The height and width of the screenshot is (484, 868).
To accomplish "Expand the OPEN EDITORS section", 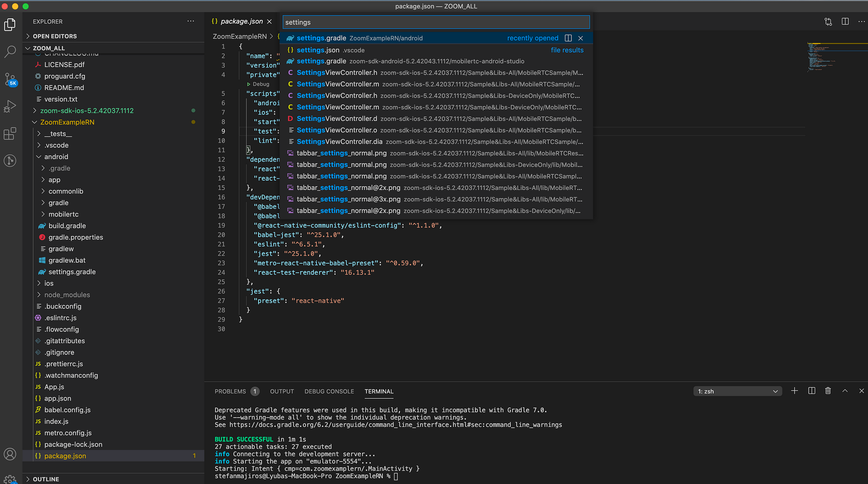I will click(54, 36).
